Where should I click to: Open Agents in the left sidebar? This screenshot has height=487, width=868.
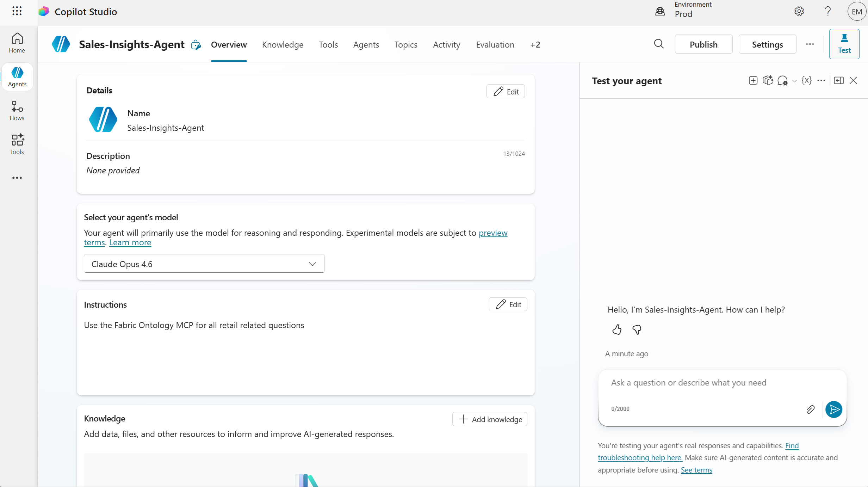(17, 77)
